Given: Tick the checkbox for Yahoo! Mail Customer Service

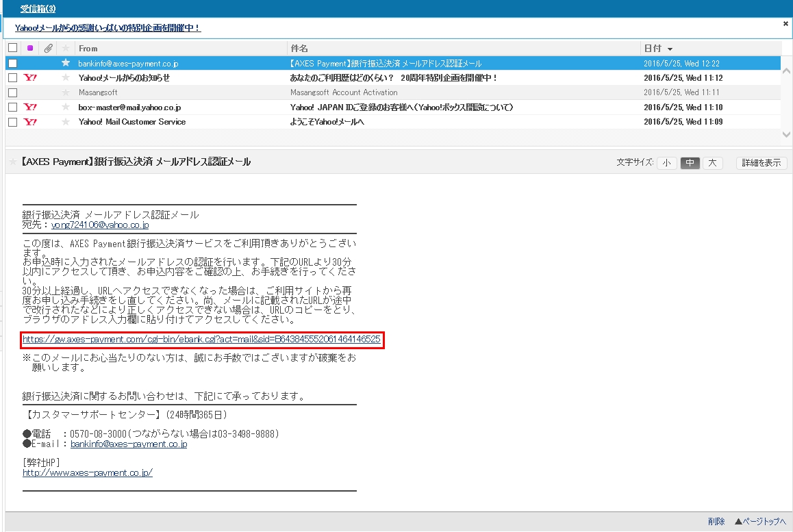Looking at the screenshot, I should coord(12,122).
